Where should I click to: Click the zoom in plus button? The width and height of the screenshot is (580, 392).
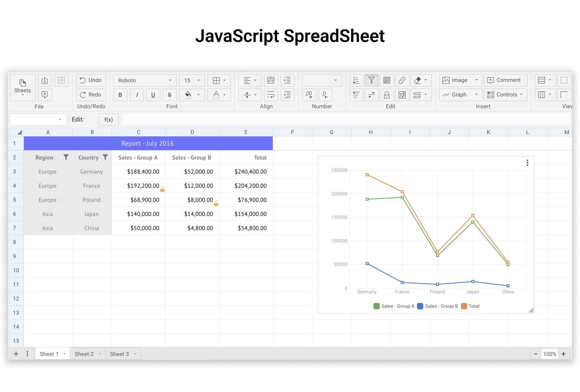564,354
